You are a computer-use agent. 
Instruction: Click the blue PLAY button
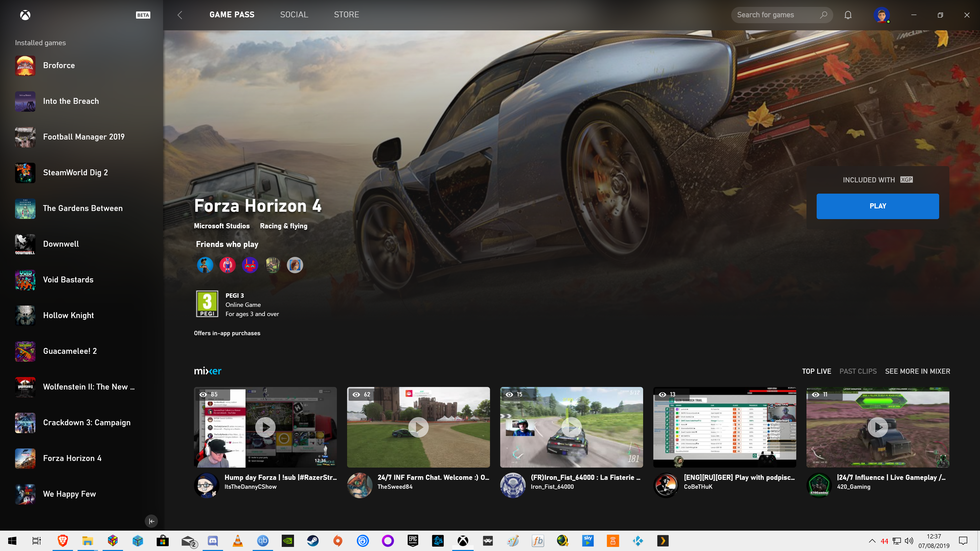tap(878, 206)
